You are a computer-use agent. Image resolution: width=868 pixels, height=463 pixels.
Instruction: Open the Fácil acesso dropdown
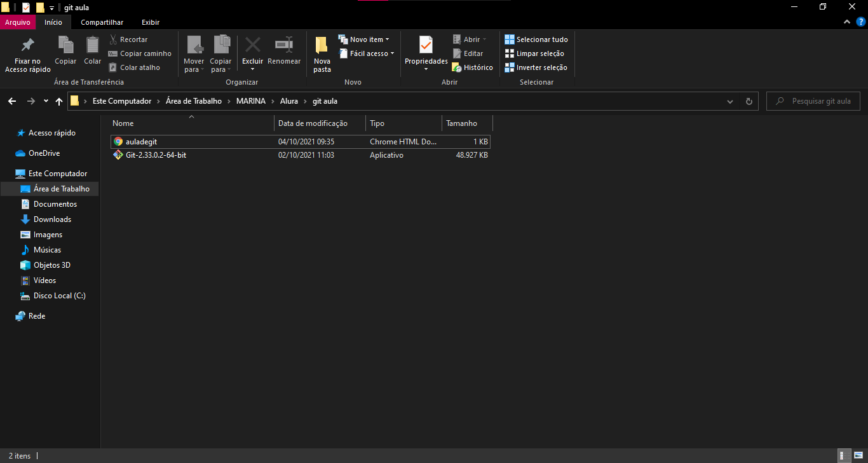[366, 53]
